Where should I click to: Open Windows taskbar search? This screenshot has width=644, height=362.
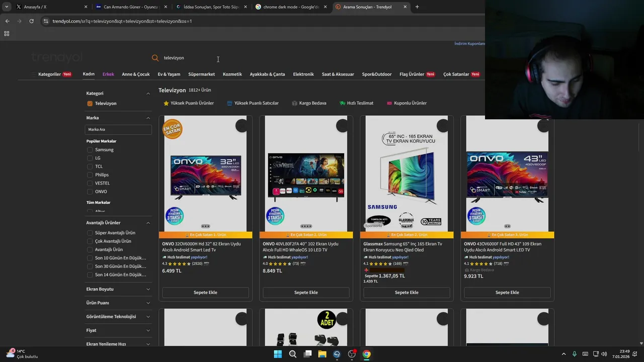[x=292, y=354]
